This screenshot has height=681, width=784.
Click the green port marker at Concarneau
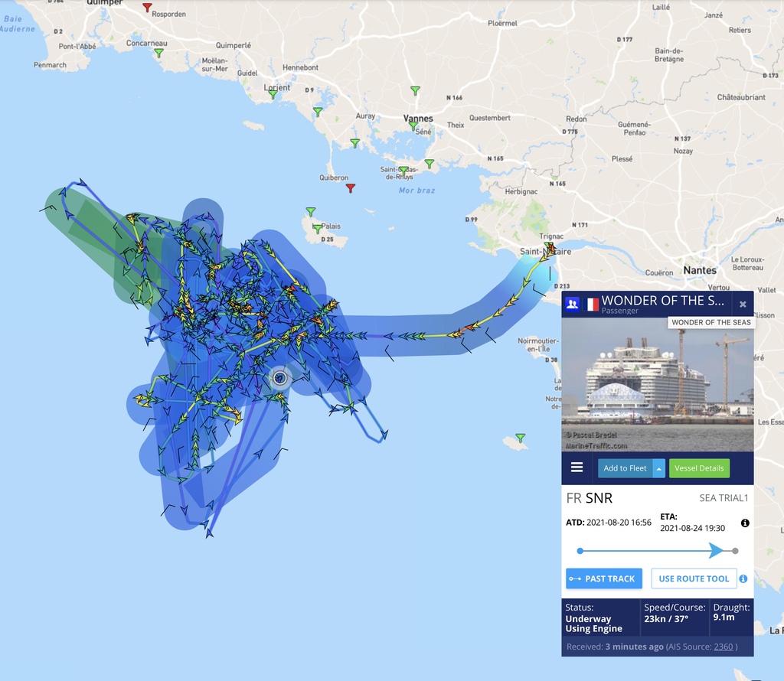point(158,53)
